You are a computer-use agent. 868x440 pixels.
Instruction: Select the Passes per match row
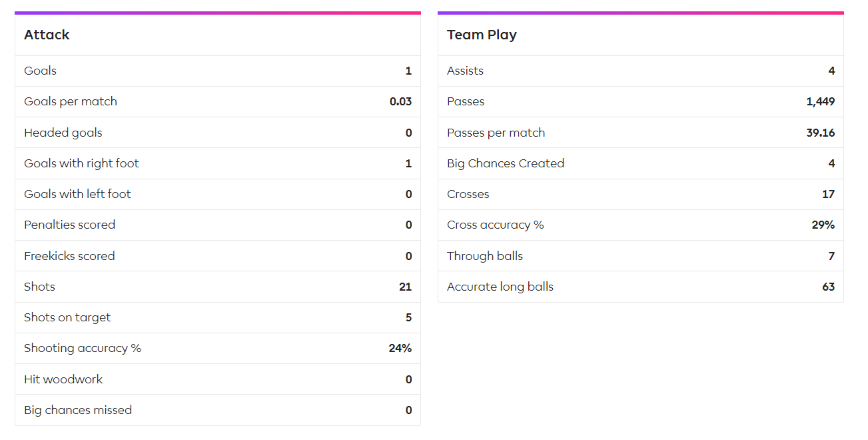coord(641,133)
